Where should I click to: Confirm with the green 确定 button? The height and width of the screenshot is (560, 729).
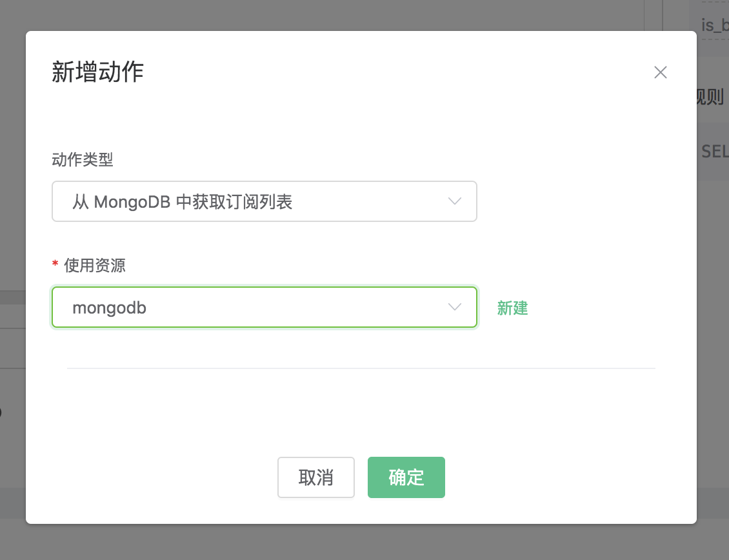[x=406, y=477]
